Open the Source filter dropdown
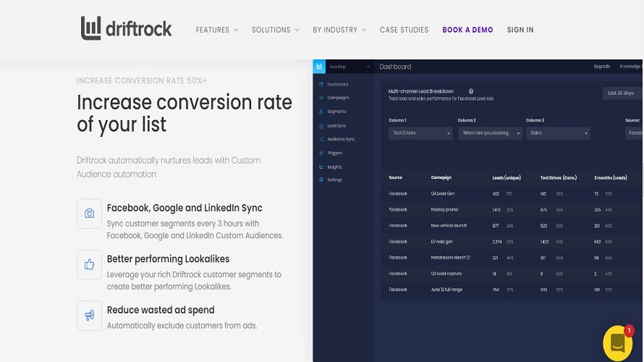Screen dimensions: 644x362 click(634, 133)
